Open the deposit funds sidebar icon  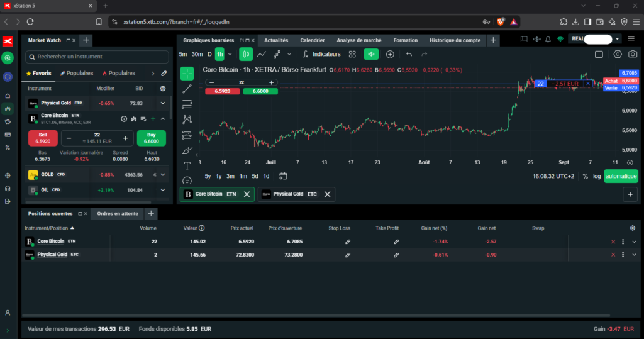click(8, 58)
